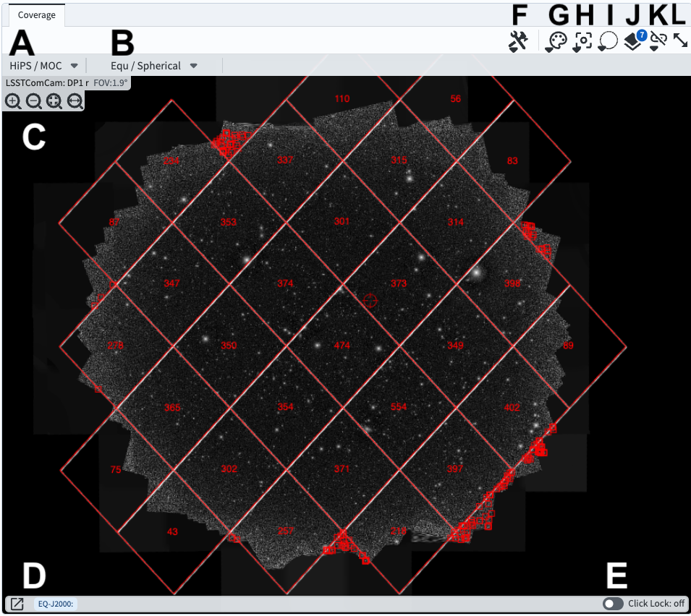The height and width of the screenshot is (616, 691).
Task: Open the lasso selection tool
Action: 608,42
